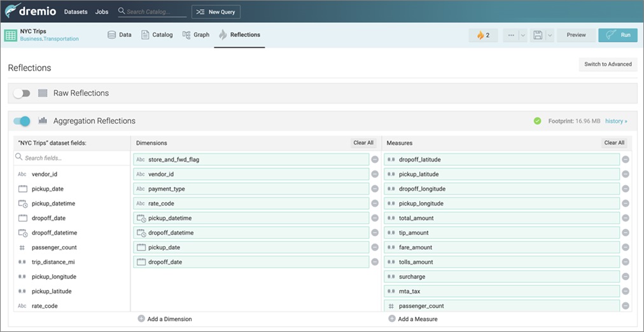Click the NYC Trips dataset table icon
The image size is (644, 332).
(x=11, y=35)
